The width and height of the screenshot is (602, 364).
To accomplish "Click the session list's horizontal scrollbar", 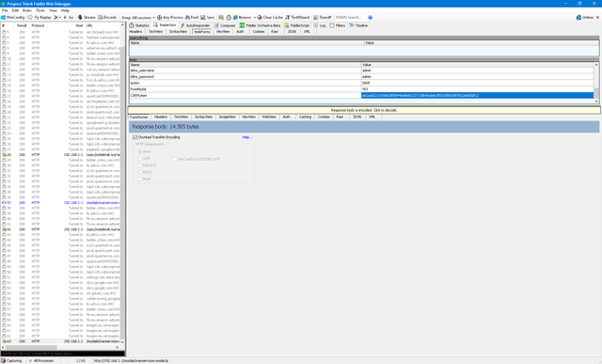I will 61,347.
